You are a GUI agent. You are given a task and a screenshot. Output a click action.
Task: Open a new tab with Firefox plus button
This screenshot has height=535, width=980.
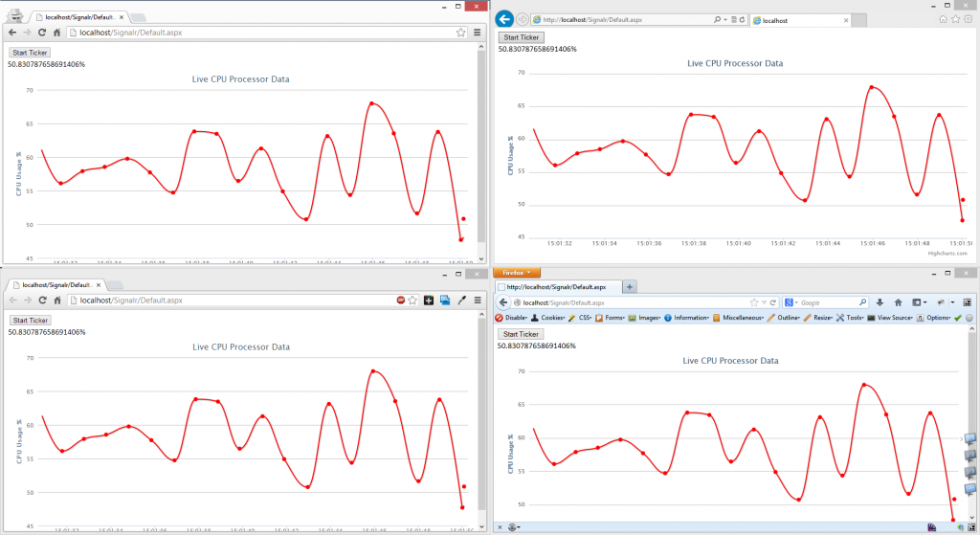(630, 287)
